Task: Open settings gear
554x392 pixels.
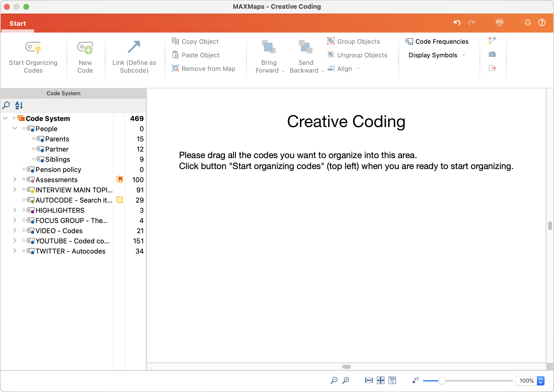Action: pos(528,23)
